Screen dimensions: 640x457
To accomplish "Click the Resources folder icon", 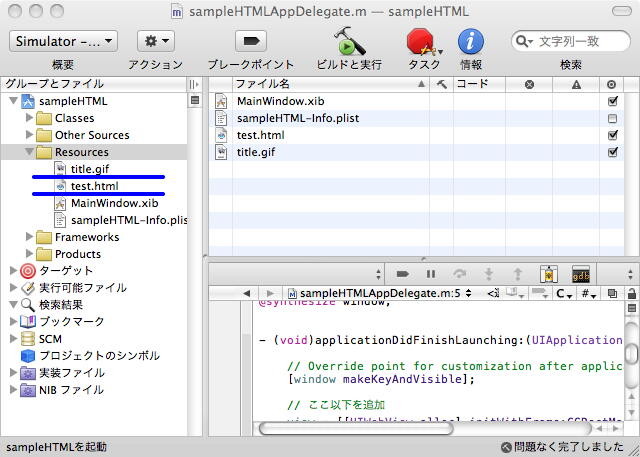I will tap(44, 153).
